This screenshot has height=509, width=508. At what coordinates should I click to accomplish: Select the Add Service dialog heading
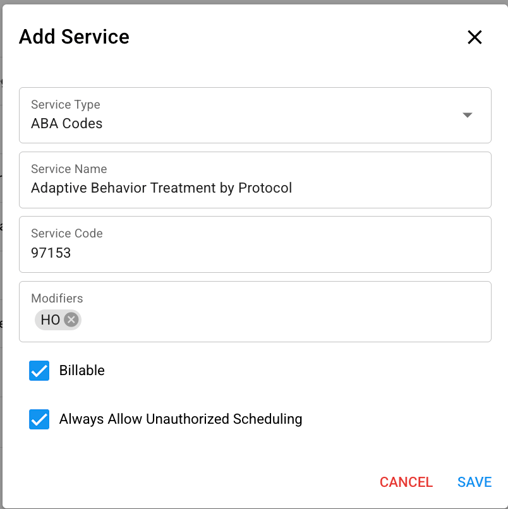(x=74, y=37)
